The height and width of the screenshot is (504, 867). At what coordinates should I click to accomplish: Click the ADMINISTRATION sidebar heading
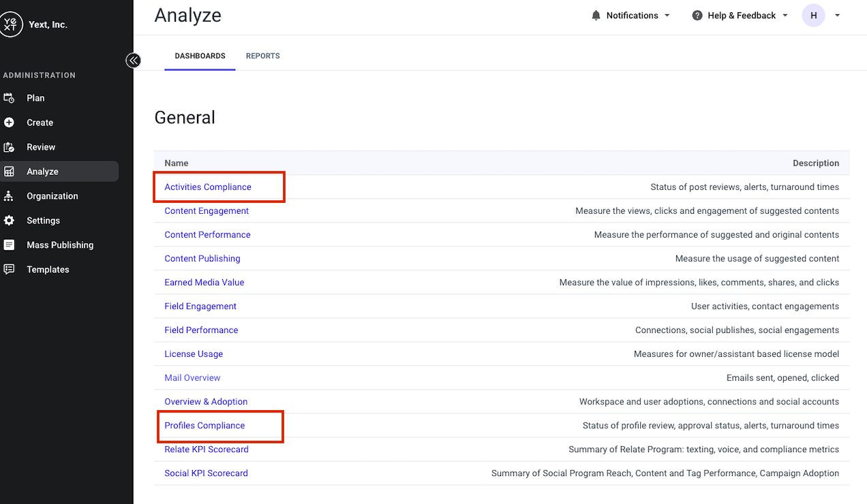pyautogui.click(x=40, y=75)
